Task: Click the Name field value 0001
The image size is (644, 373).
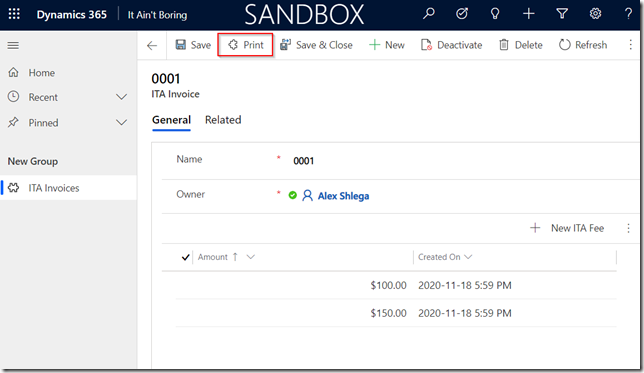Action: click(x=304, y=161)
